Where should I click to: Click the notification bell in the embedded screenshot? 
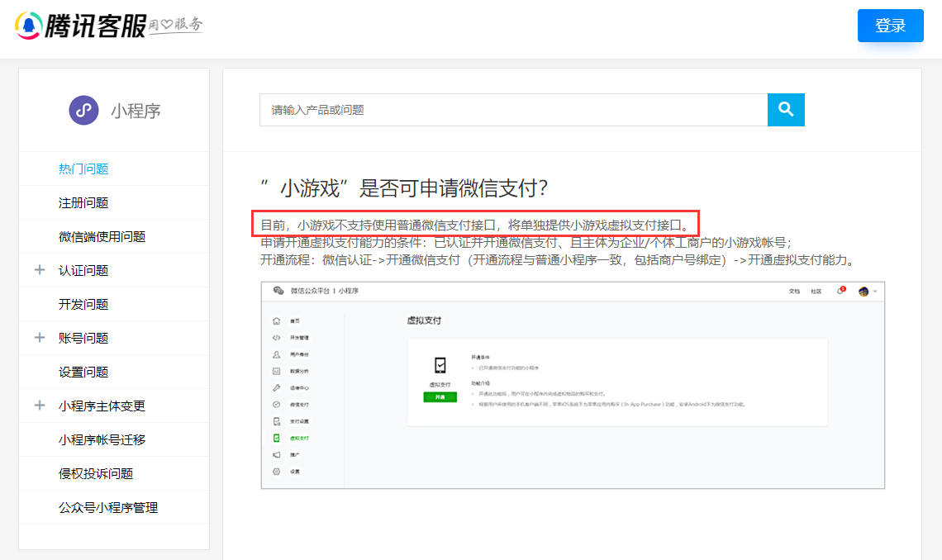840,291
